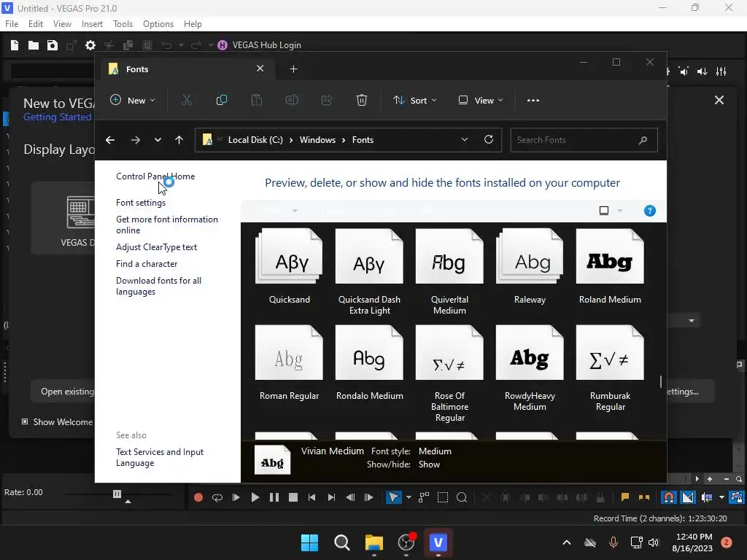Open the Insert menu in VEGAS
The image size is (747, 560).
click(92, 24)
